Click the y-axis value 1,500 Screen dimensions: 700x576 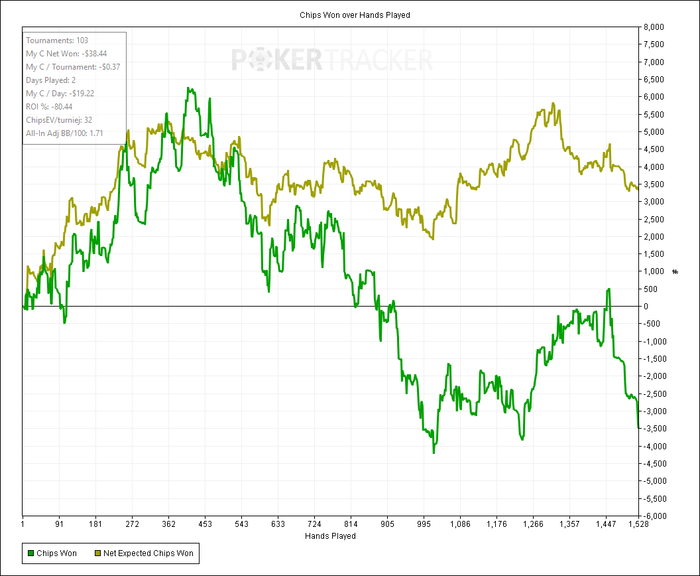click(x=654, y=254)
